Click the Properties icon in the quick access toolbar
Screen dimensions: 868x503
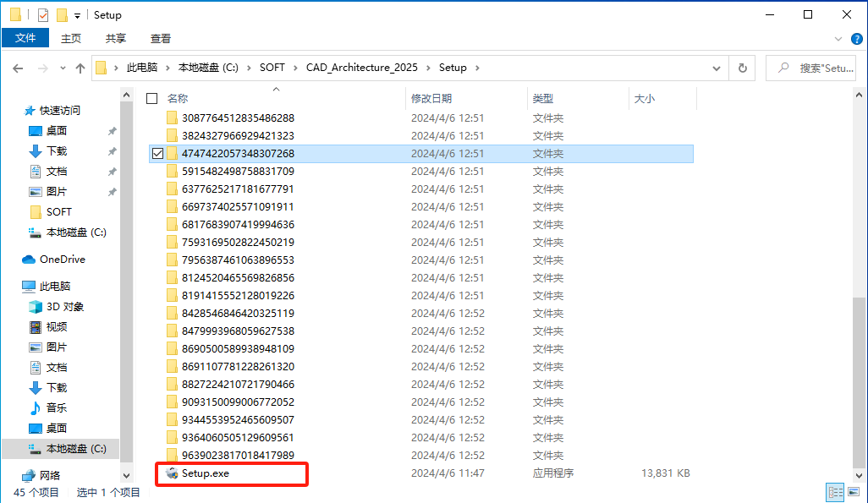pyautogui.click(x=43, y=15)
